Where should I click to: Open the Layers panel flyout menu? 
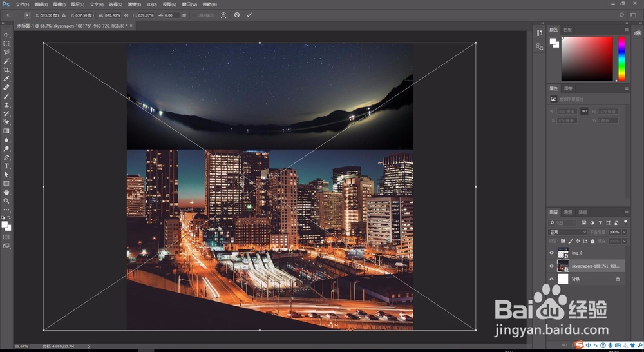[x=627, y=212]
